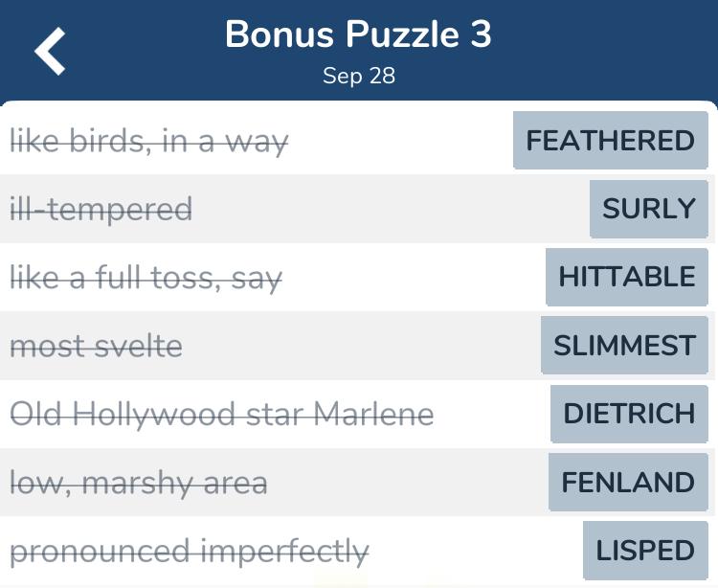This screenshot has width=718, height=588.
Task: Tap the LISPED answer tile
Action: point(645,551)
